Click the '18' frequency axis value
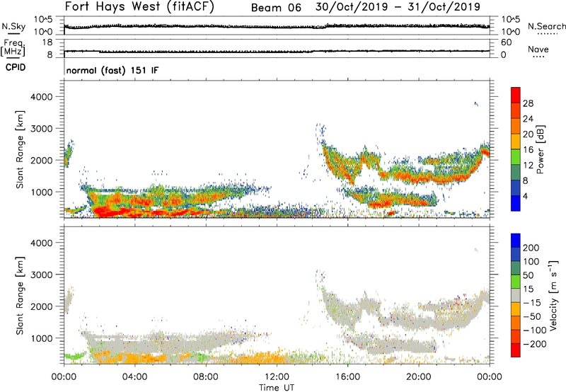Viewport: 566px width, 392px height. (47, 42)
